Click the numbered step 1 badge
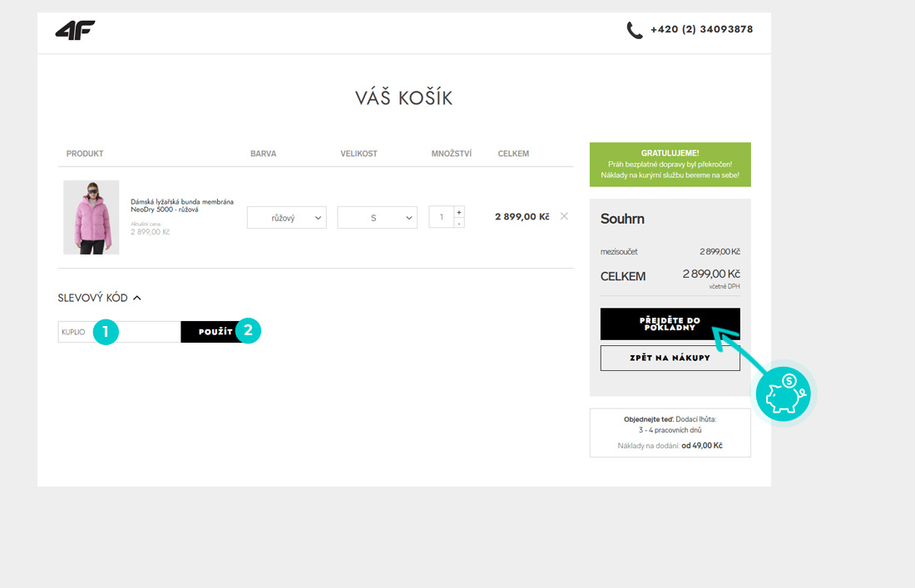915x588 pixels. (105, 331)
